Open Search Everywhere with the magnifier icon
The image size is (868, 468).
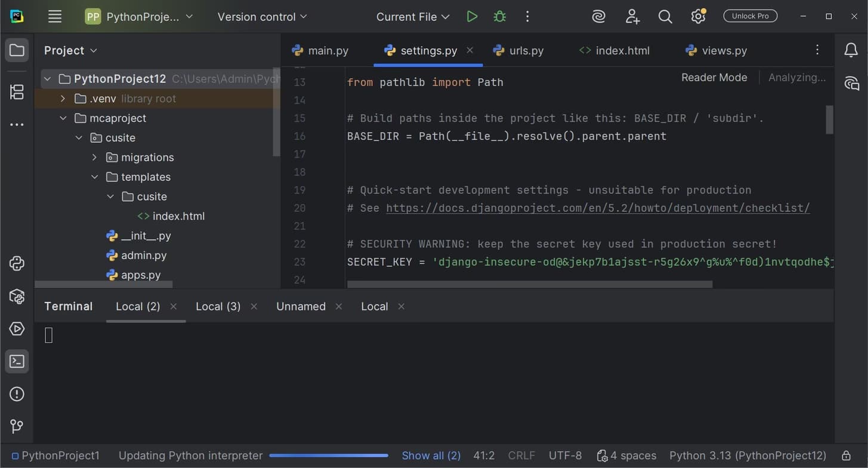665,16
